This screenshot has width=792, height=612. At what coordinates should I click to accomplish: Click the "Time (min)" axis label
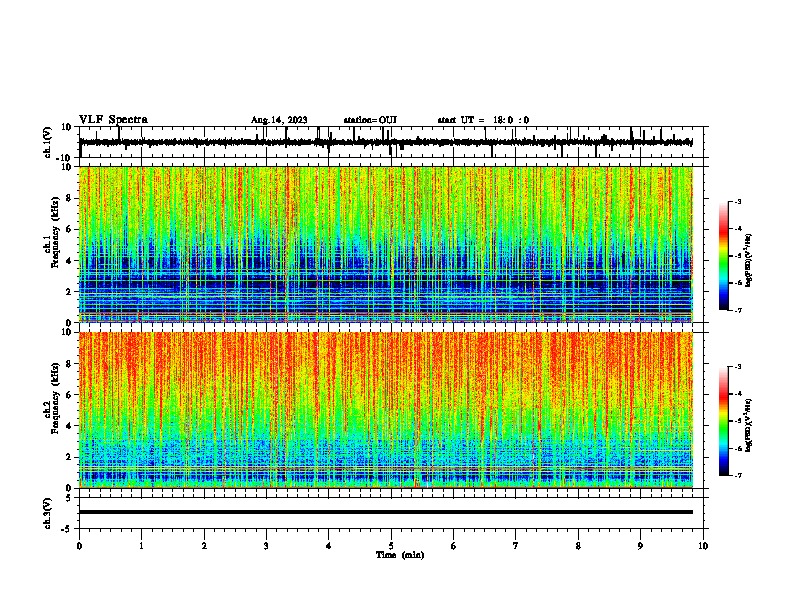tap(400, 555)
